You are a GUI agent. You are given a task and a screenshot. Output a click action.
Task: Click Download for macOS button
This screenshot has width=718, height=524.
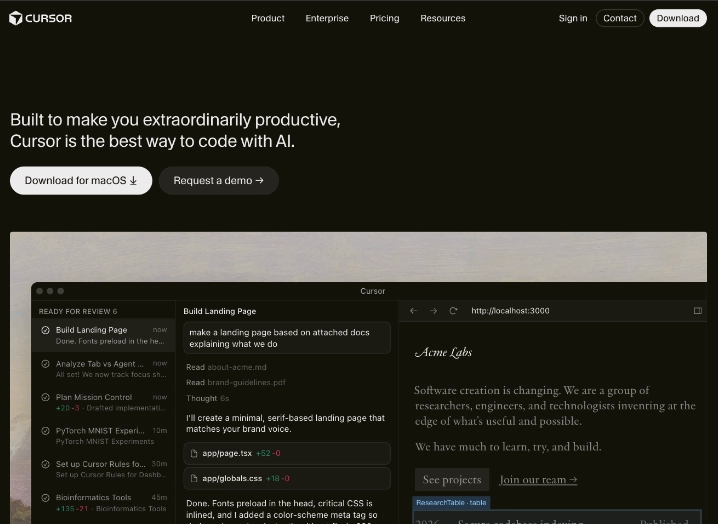[x=81, y=180]
